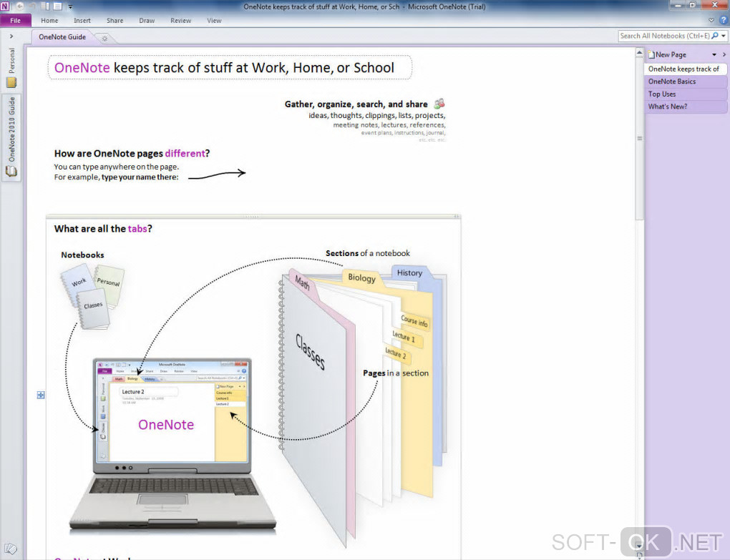Image resolution: width=730 pixels, height=560 pixels.
Task: Click the yellow Personal notebook icon
Action: tap(11, 83)
